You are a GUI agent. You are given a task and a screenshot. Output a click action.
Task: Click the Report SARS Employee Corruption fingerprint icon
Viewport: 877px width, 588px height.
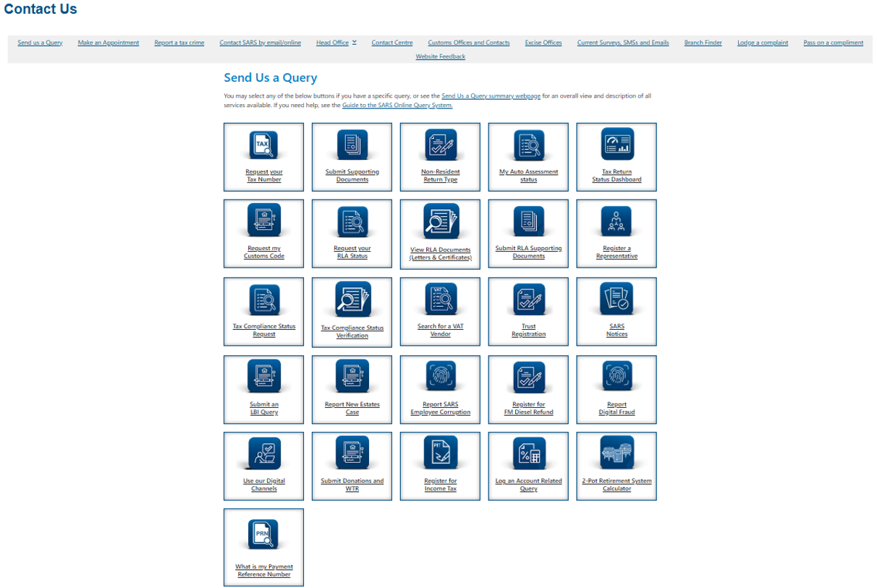pyautogui.click(x=441, y=377)
